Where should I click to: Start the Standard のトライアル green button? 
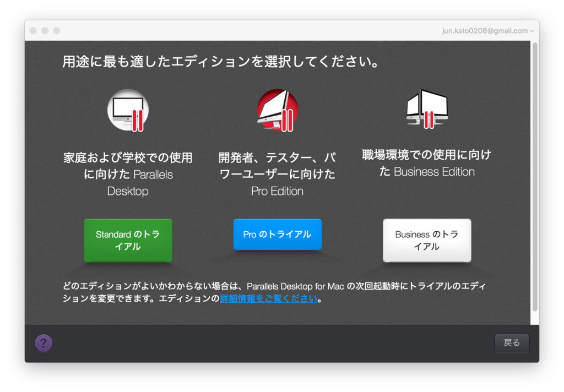coord(128,240)
